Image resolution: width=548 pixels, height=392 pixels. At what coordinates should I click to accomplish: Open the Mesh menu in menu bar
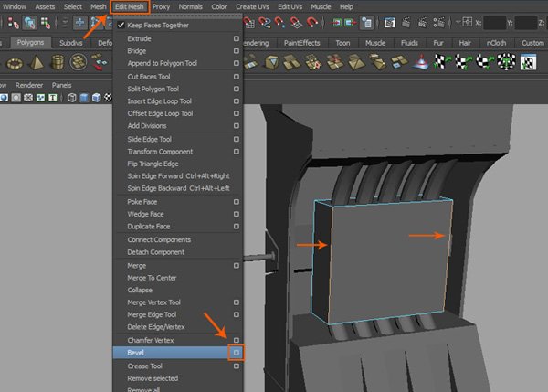coord(99,6)
